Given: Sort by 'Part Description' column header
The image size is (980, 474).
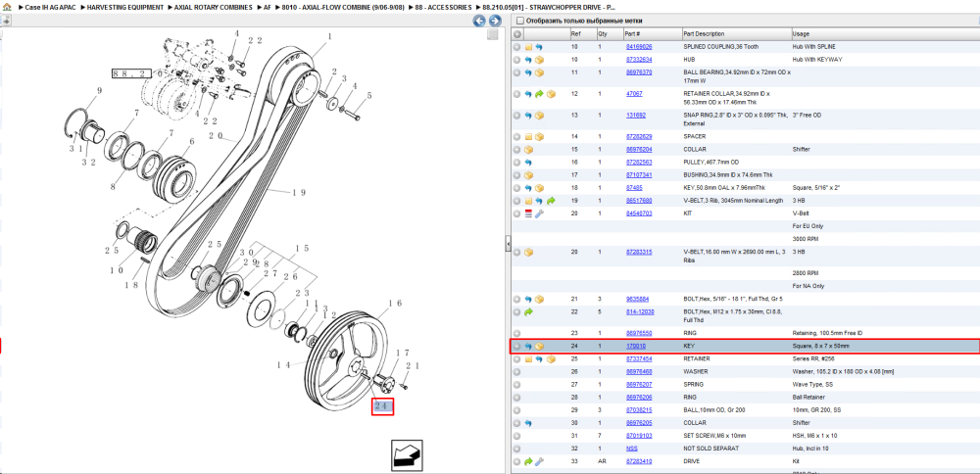Looking at the screenshot, I should pyautogui.click(x=736, y=33).
